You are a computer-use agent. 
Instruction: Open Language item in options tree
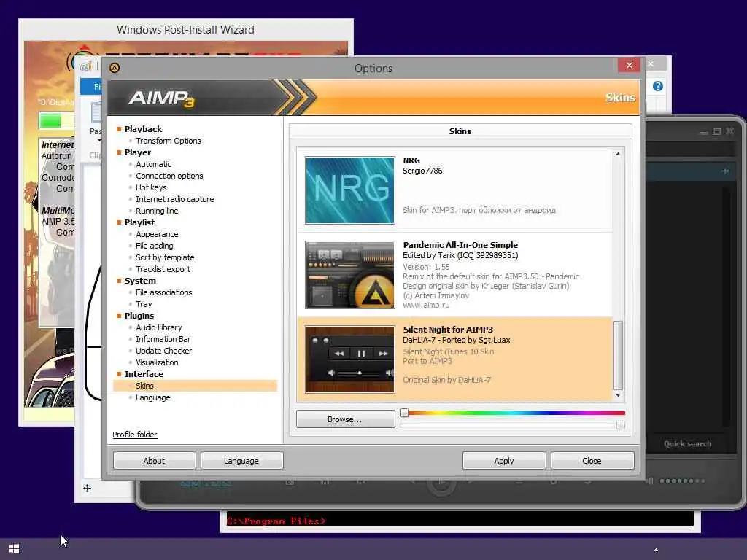(x=153, y=397)
